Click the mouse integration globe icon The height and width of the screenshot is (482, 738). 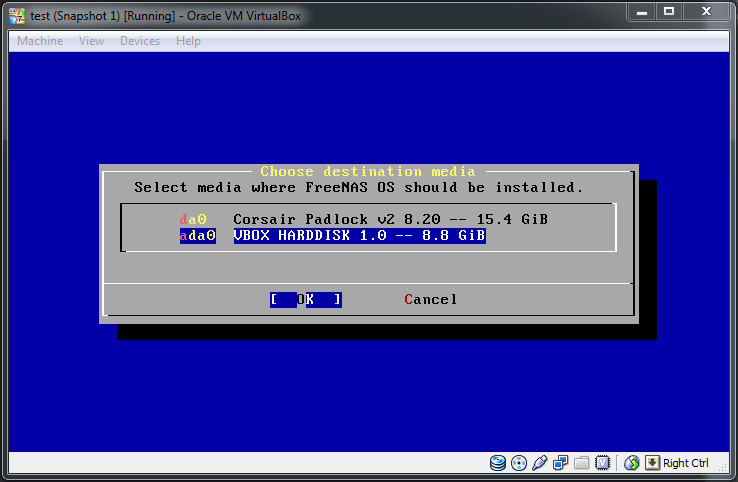coord(632,463)
